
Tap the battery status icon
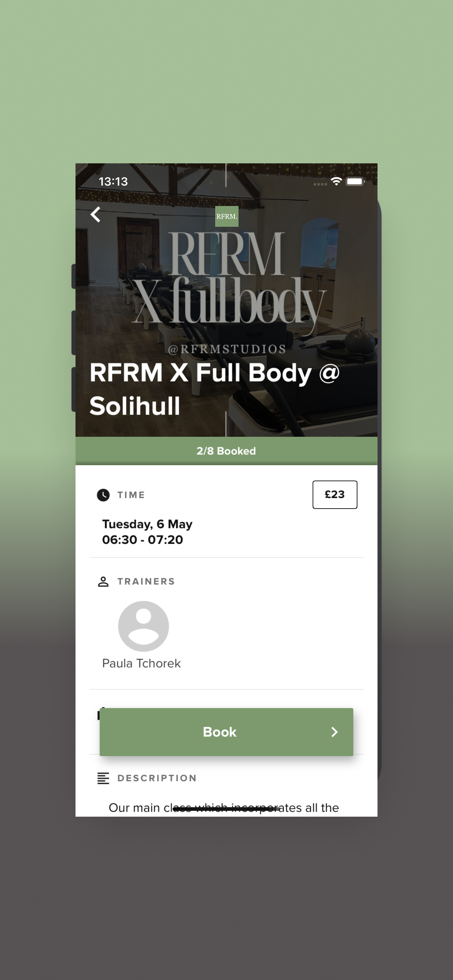[355, 182]
